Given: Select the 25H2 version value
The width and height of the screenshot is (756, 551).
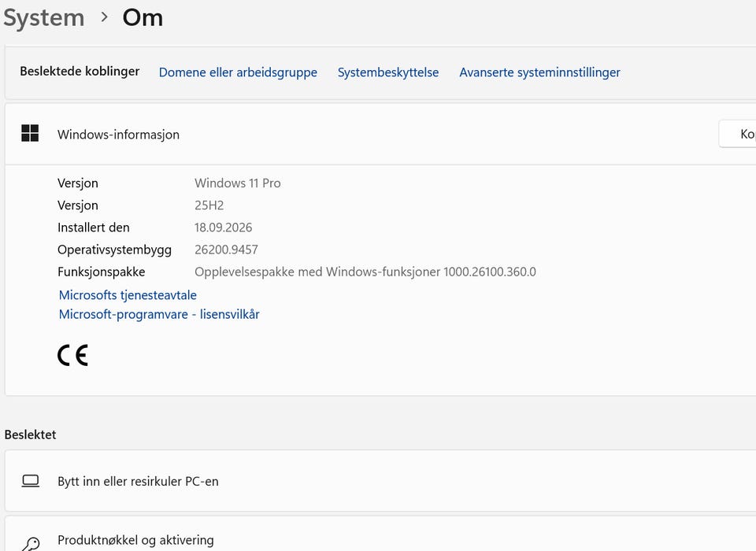Looking at the screenshot, I should [x=209, y=205].
